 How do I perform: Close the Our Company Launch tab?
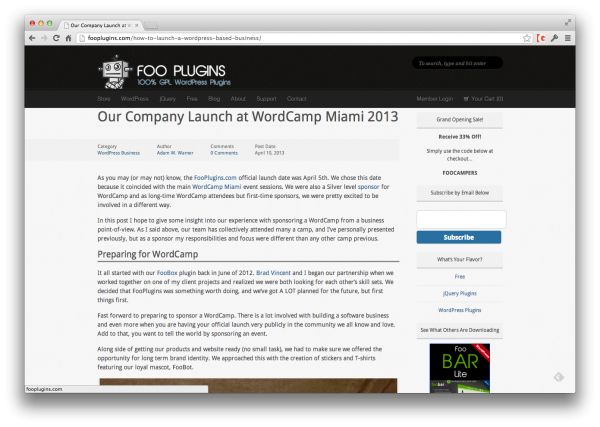click(x=137, y=25)
